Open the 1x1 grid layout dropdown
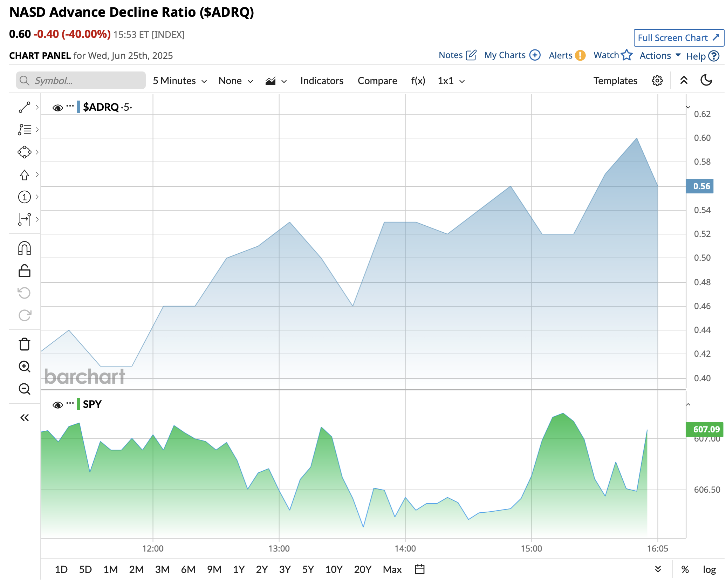The height and width of the screenshot is (588, 726). [451, 81]
